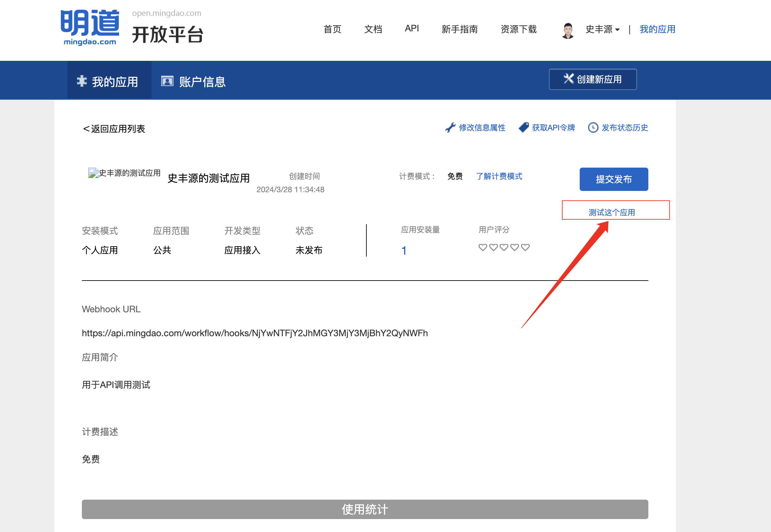Go to 新手指南 in top navigation
Image resolution: width=771 pixels, height=532 pixels.
(459, 29)
